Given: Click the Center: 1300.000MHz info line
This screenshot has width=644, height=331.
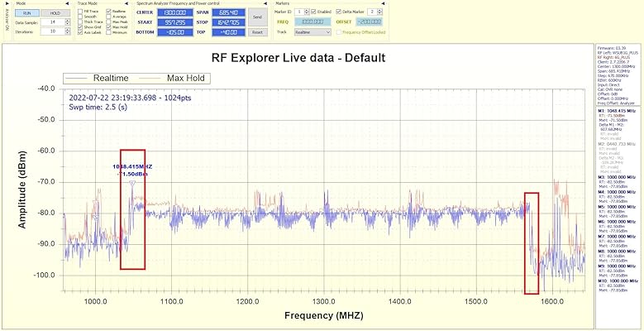Looking at the screenshot, I should pyautogui.click(x=614, y=66).
